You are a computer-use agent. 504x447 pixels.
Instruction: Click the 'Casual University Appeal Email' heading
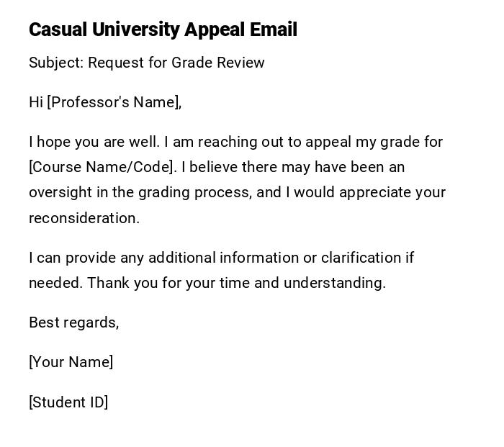[163, 30]
